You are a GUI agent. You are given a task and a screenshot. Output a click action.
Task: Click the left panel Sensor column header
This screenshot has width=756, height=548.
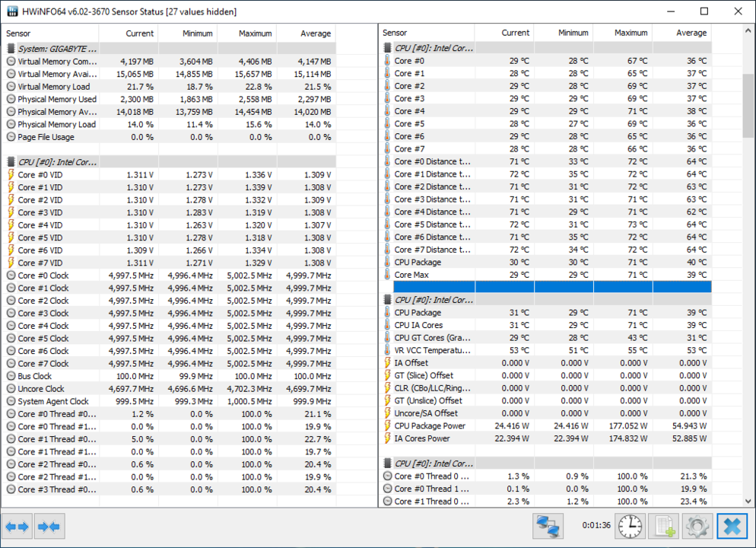(x=51, y=33)
